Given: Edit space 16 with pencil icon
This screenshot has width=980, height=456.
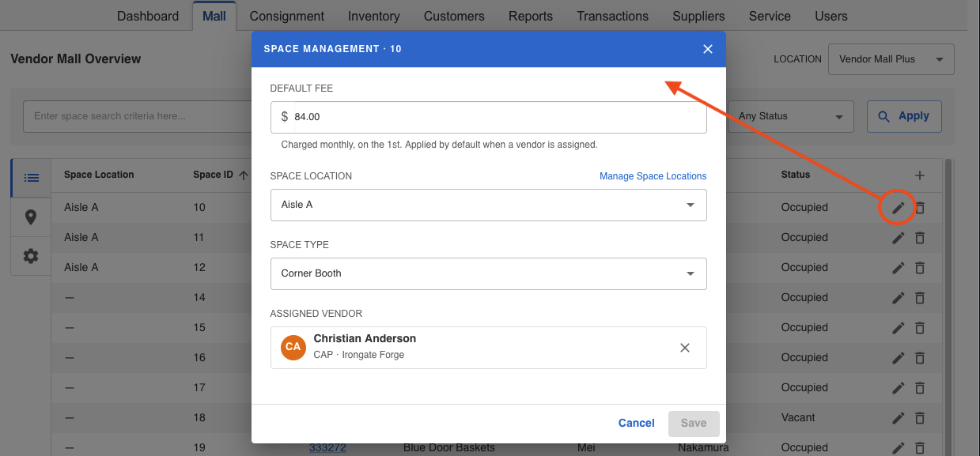Looking at the screenshot, I should coord(898,358).
